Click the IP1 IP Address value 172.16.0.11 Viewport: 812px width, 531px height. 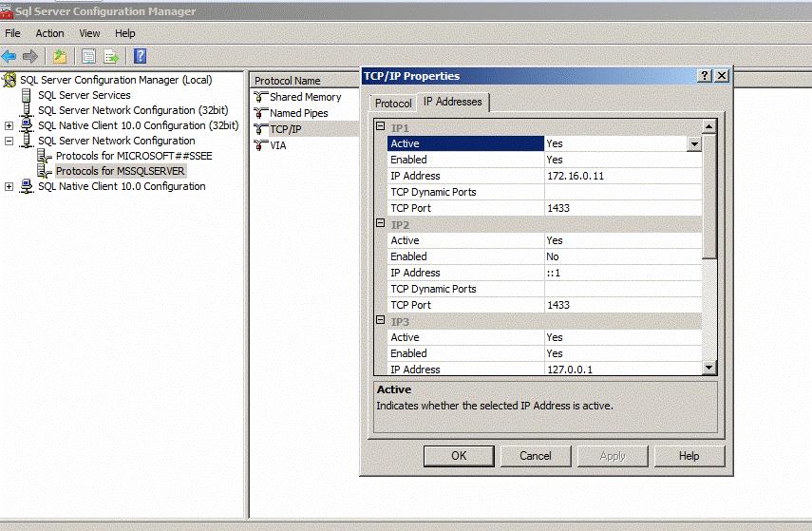coord(623,176)
